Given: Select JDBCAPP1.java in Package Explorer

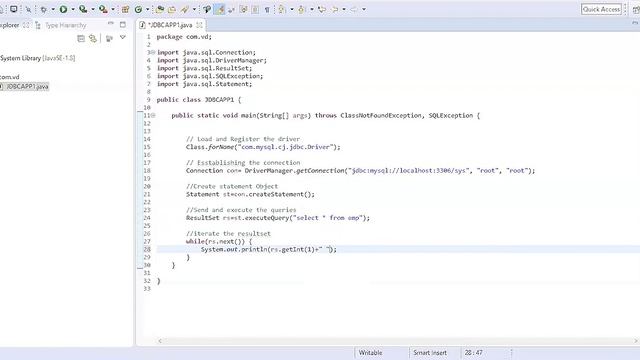Looking at the screenshot, I should pos(24,87).
